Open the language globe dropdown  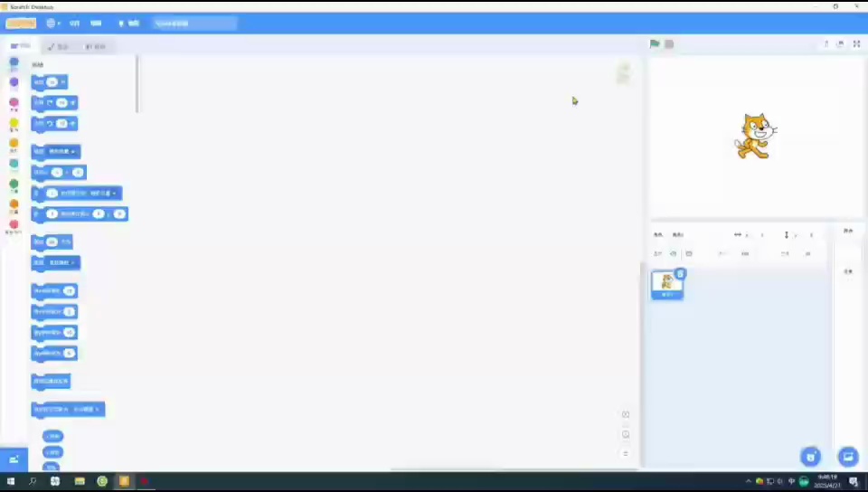coord(52,24)
